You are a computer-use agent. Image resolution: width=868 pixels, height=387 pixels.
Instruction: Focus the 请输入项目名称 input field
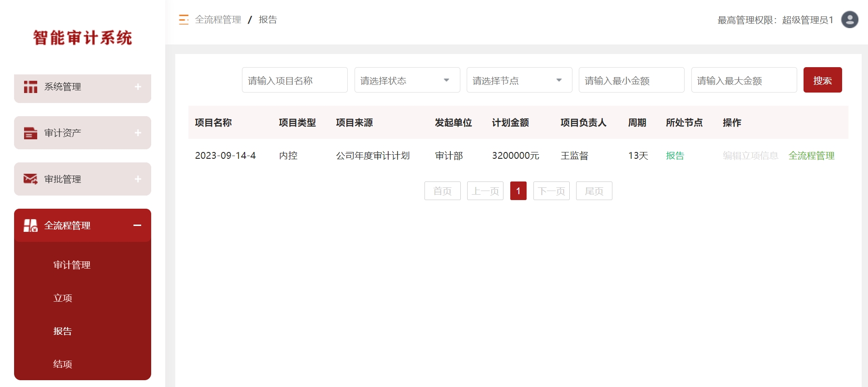click(294, 80)
